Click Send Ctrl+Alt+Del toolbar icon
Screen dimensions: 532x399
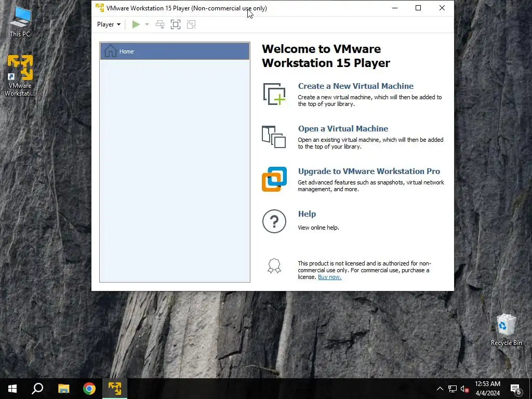click(x=160, y=24)
